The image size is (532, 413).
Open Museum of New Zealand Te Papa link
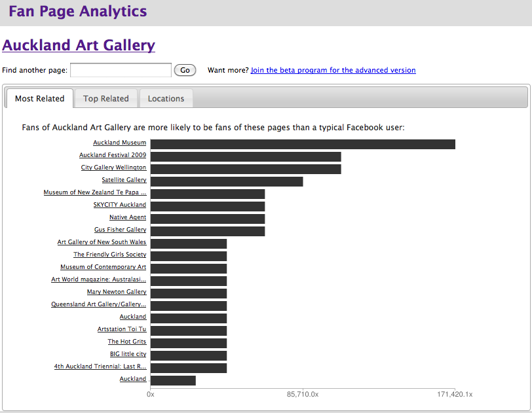(x=95, y=192)
